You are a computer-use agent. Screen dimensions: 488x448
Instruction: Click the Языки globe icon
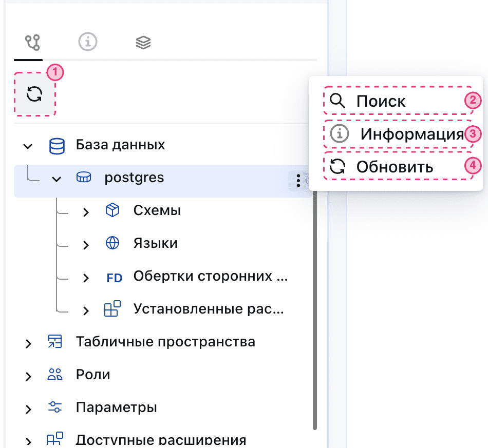coord(112,243)
